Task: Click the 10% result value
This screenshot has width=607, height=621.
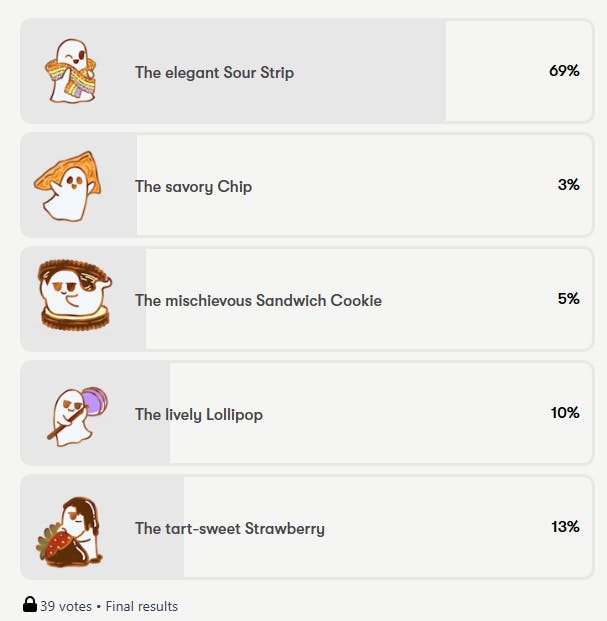Action: 565,413
